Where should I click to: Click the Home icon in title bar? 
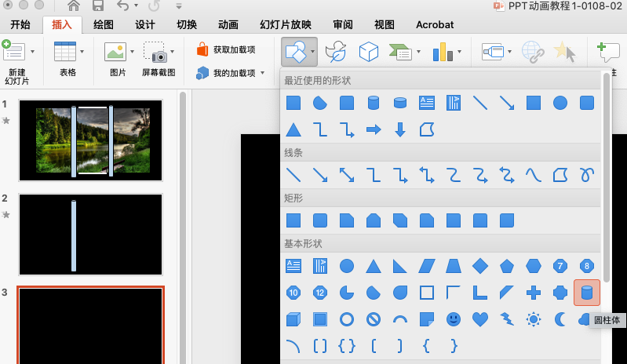click(x=74, y=5)
